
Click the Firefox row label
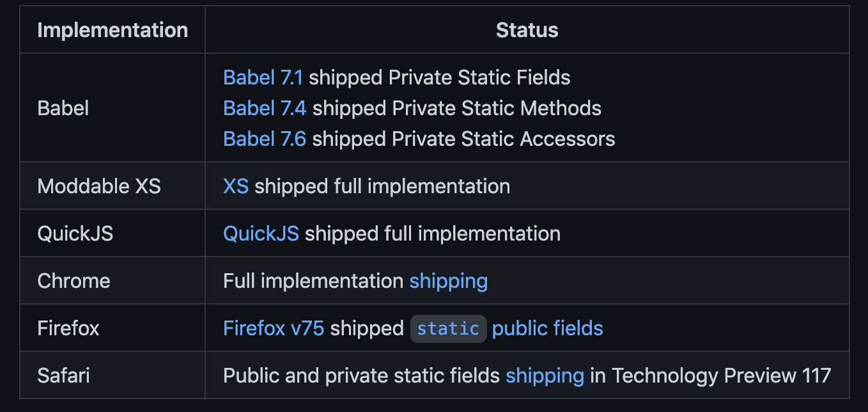click(x=68, y=328)
